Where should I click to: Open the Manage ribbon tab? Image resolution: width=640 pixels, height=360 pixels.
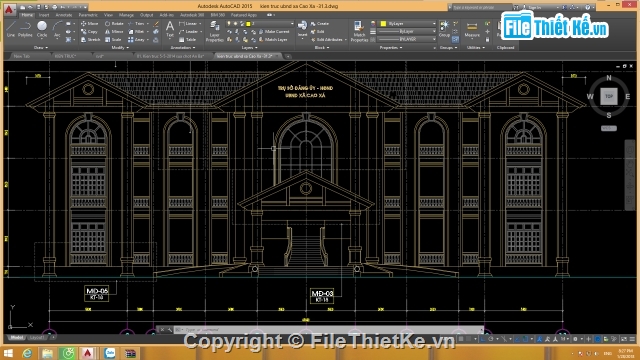(x=126, y=15)
